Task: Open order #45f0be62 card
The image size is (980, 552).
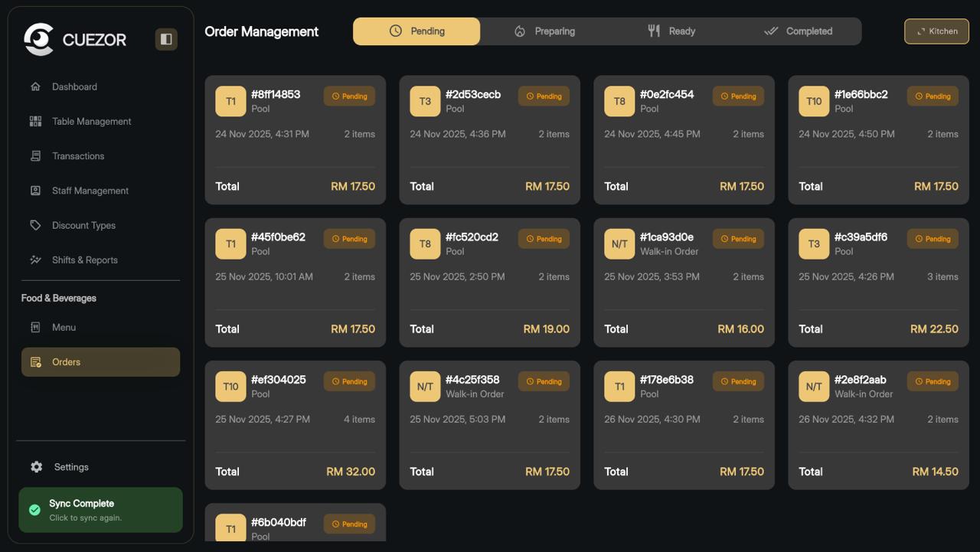Action: point(295,282)
